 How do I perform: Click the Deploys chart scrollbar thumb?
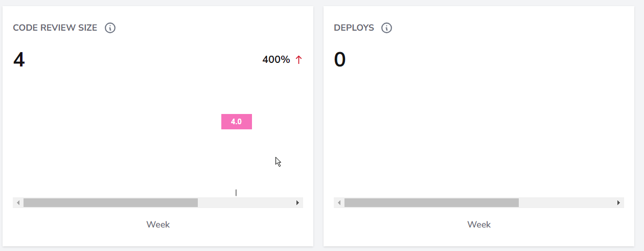pyautogui.click(x=431, y=203)
